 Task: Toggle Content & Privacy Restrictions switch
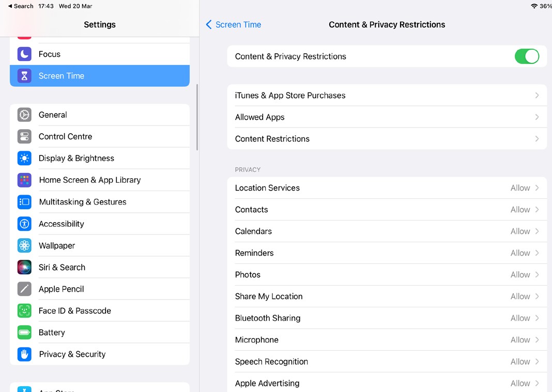coord(527,56)
